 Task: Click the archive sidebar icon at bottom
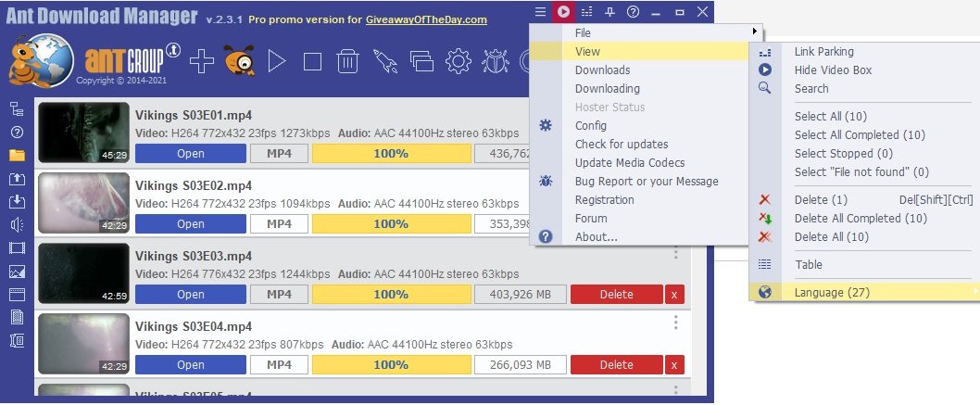click(x=17, y=341)
